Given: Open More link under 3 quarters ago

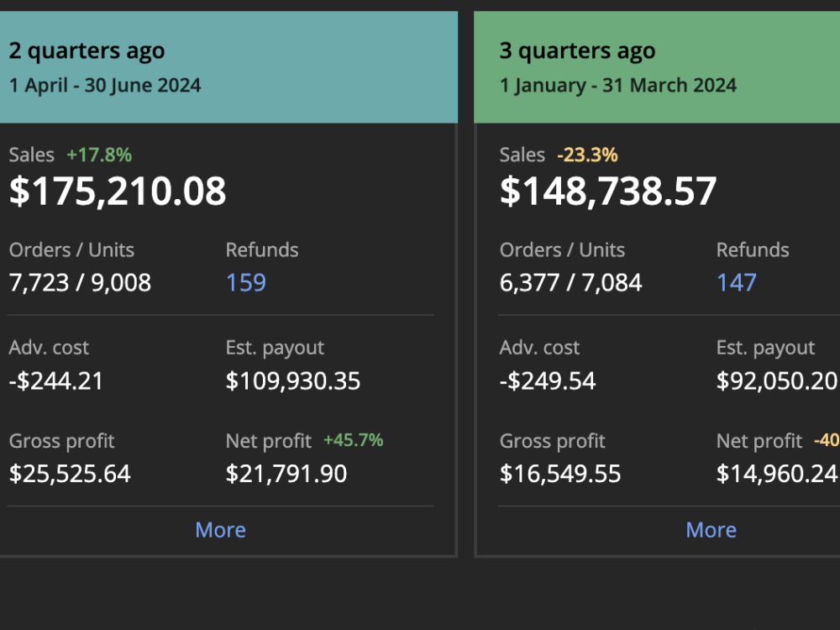Looking at the screenshot, I should 711,530.
